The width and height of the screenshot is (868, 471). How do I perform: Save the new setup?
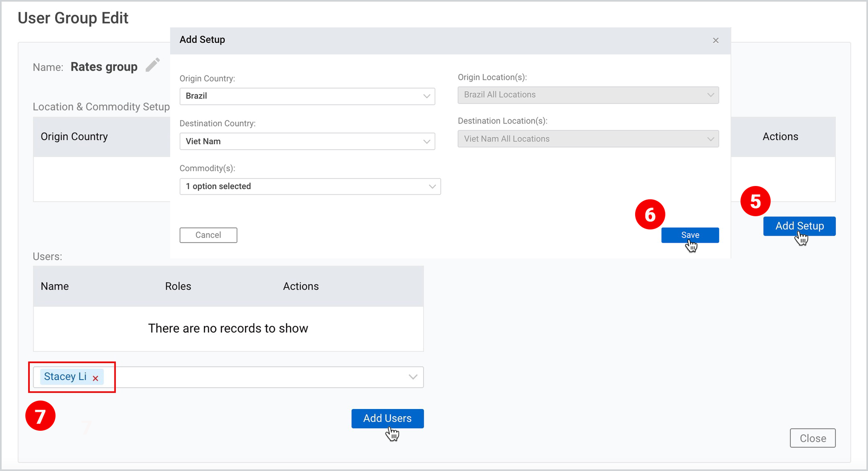tap(690, 235)
